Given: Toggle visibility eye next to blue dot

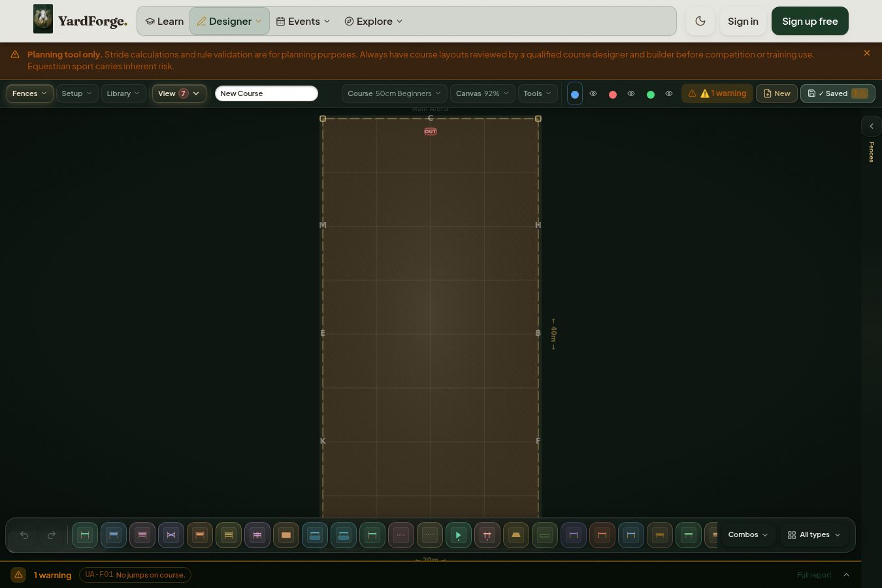Looking at the screenshot, I should point(593,93).
